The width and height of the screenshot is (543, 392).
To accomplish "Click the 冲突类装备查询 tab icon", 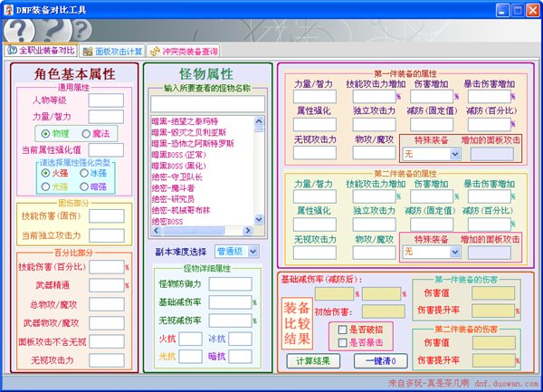I will click(x=155, y=52).
